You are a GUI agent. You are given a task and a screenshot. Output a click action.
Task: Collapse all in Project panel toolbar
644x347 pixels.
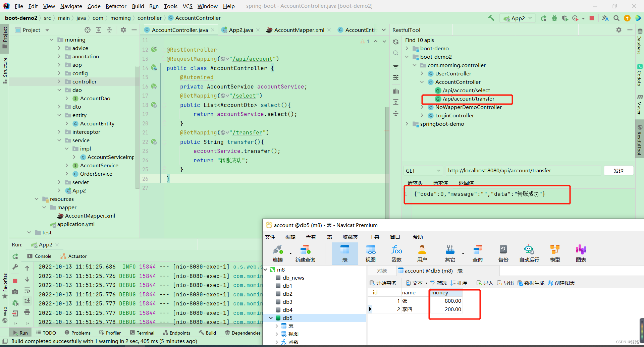coord(109,30)
